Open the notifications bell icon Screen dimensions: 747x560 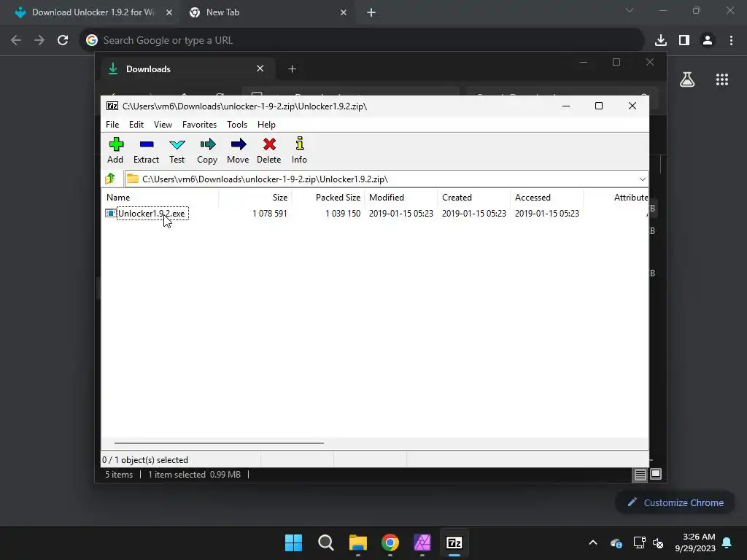727,542
